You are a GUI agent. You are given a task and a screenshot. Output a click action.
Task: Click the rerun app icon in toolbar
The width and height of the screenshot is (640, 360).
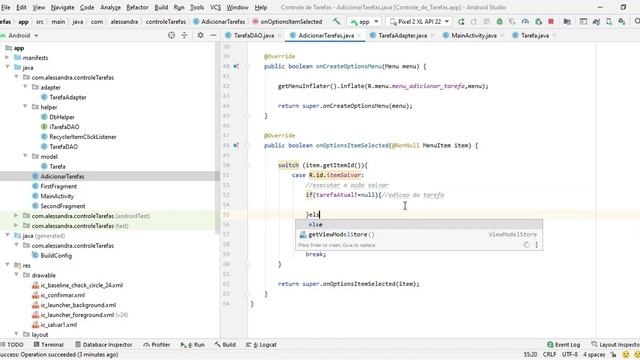coord(461,21)
